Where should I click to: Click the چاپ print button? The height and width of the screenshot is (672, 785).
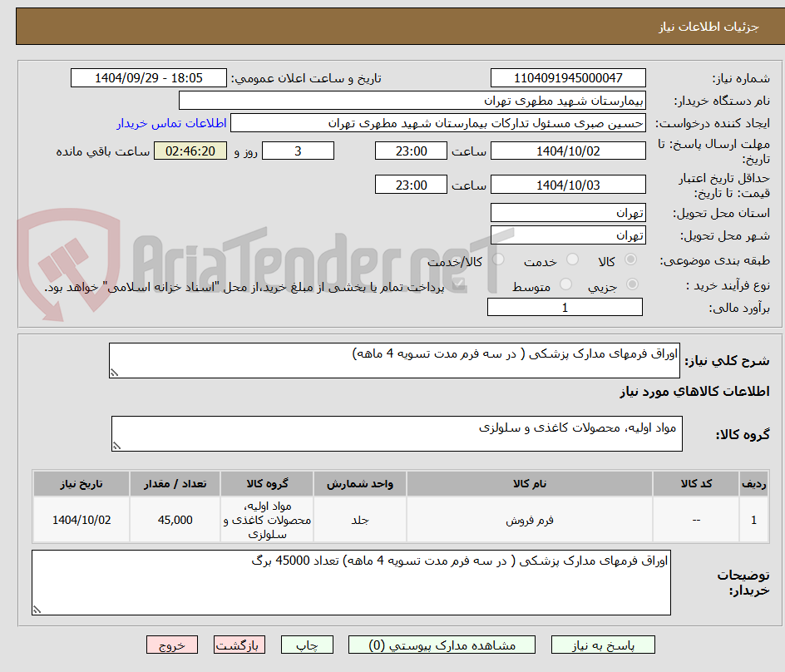pyautogui.click(x=307, y=645)
